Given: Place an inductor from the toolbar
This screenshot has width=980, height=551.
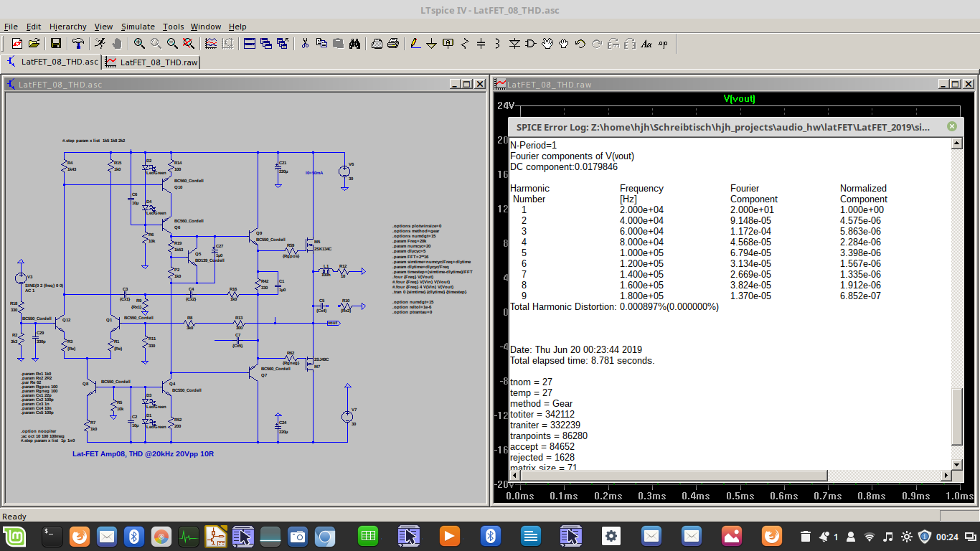Looking at the screenshot, I should click(x=498, y=44).
